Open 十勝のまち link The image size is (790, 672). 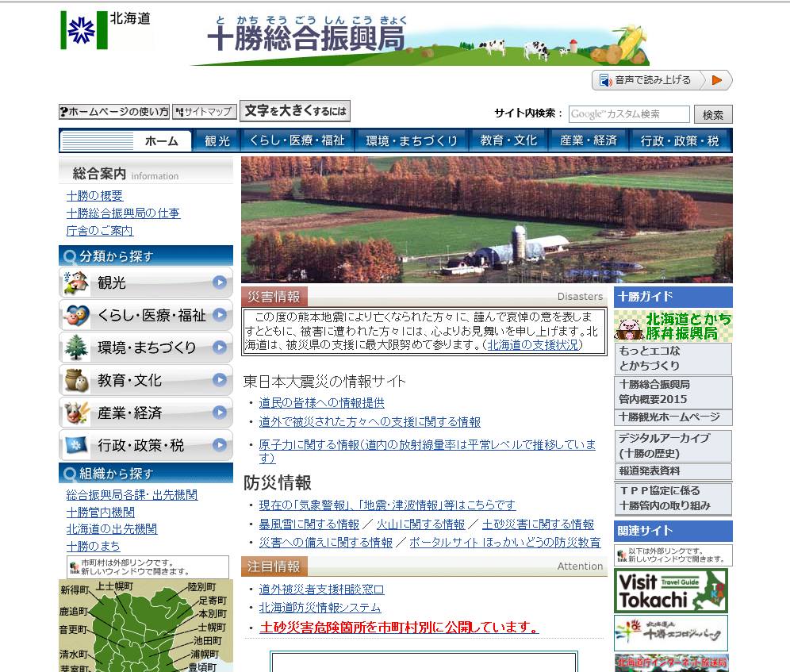(x=94, y=547)
